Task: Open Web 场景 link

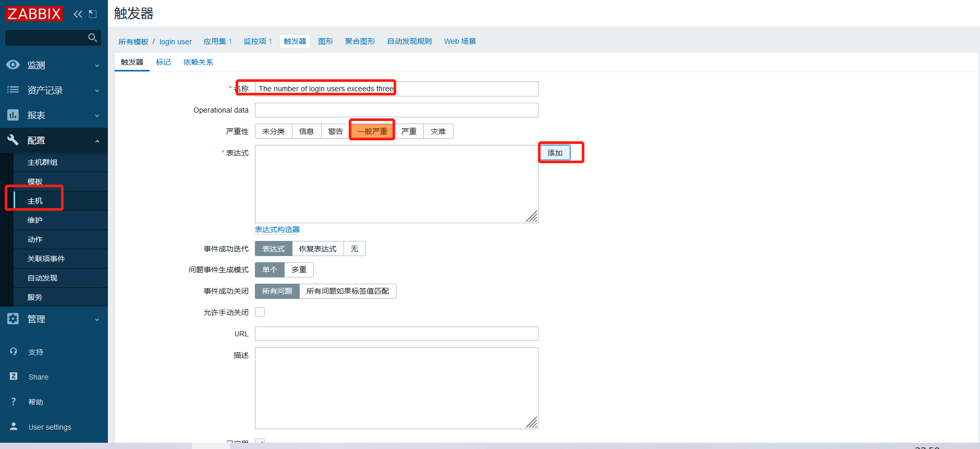Action: 460,41
